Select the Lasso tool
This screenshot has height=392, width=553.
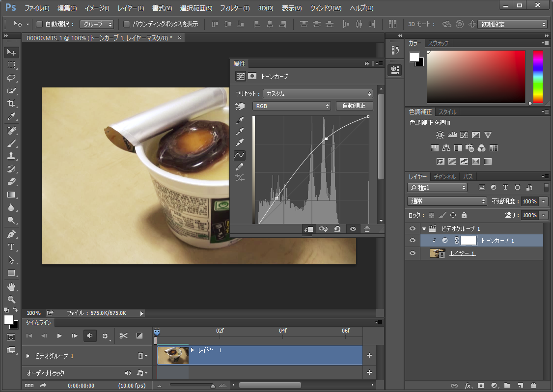click(11, 78)
